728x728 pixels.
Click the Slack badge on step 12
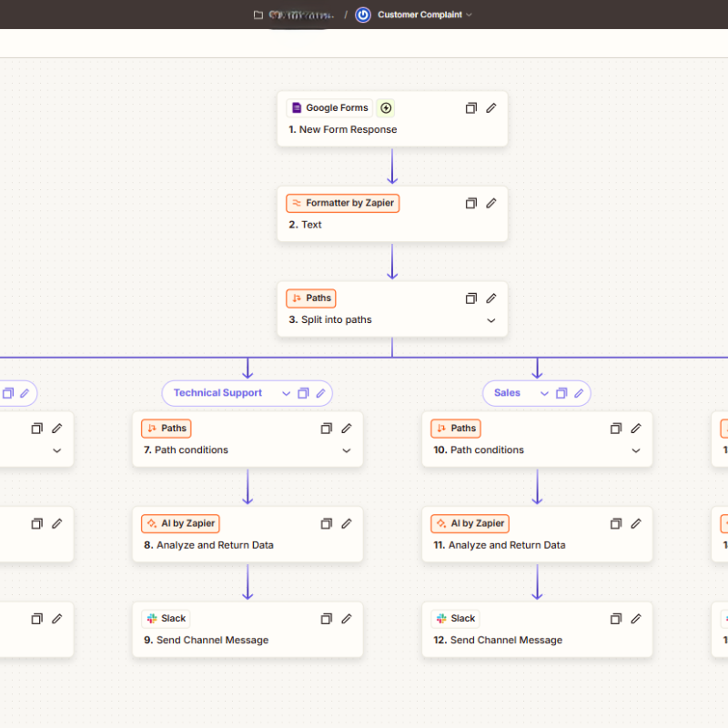(x=456, y=619)
